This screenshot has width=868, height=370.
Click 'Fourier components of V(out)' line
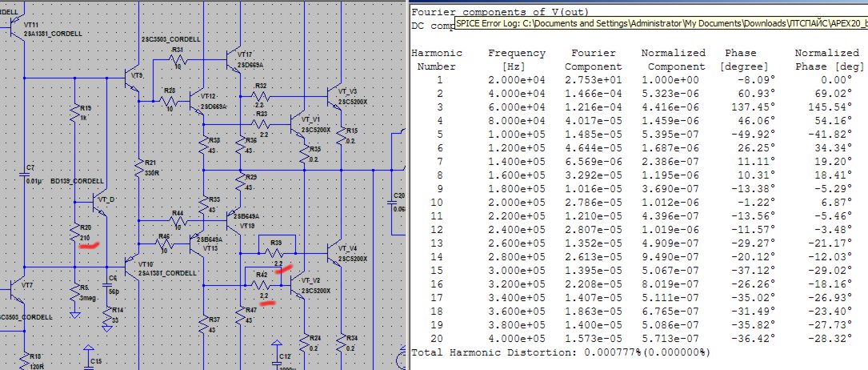pos(500,12)
